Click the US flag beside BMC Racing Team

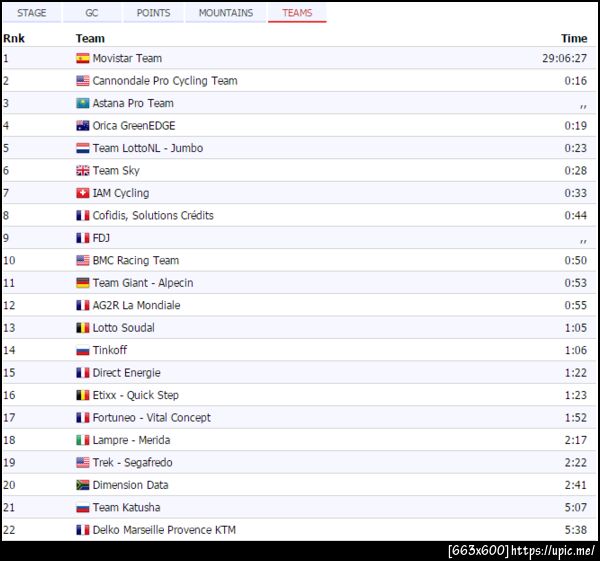(x=83, y=260)
